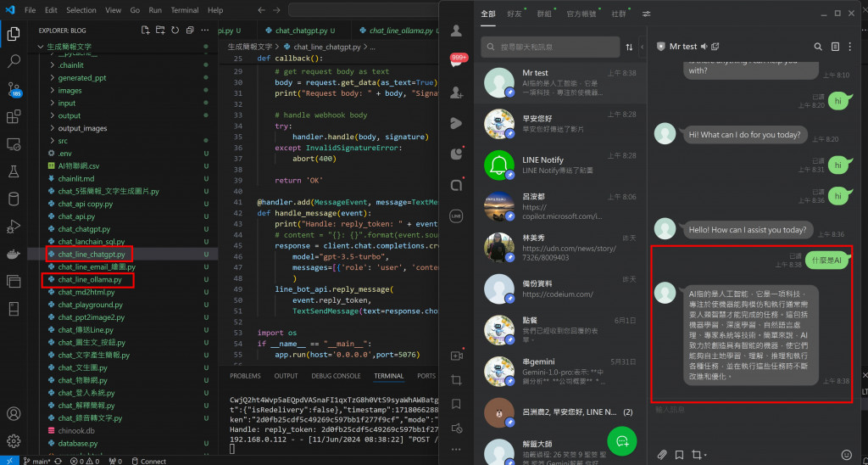Open VS Code Manage gear icon
Viewport: 868px width, 465px height.
tap(14, 441)
